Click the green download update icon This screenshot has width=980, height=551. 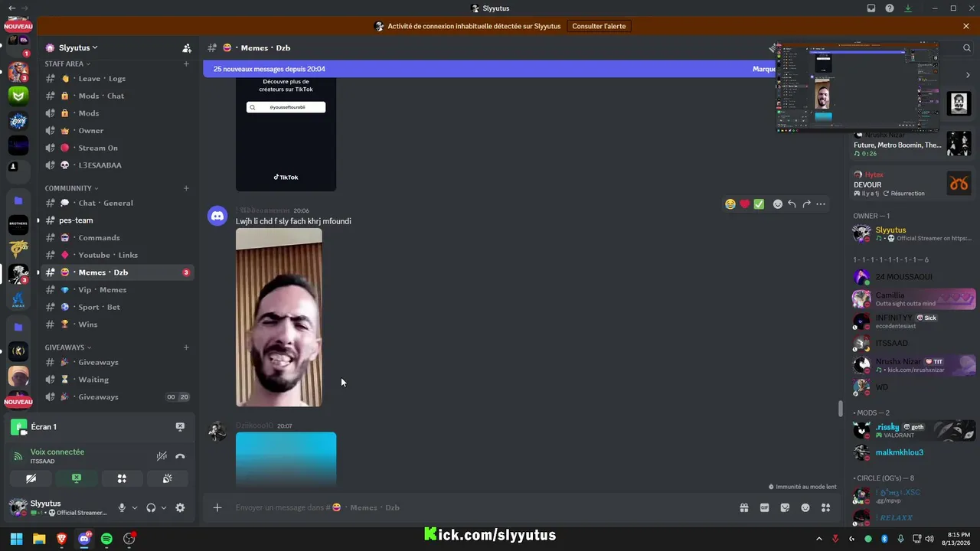(908, 8)
